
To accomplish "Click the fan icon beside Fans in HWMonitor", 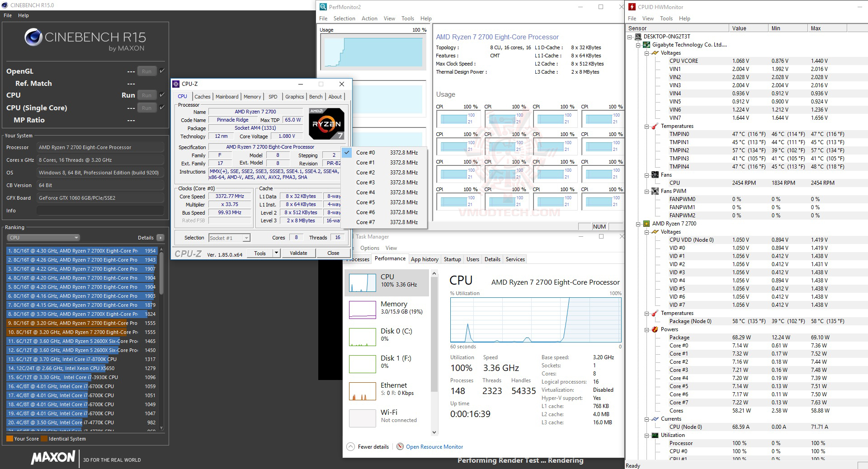I will pos(655,174).
